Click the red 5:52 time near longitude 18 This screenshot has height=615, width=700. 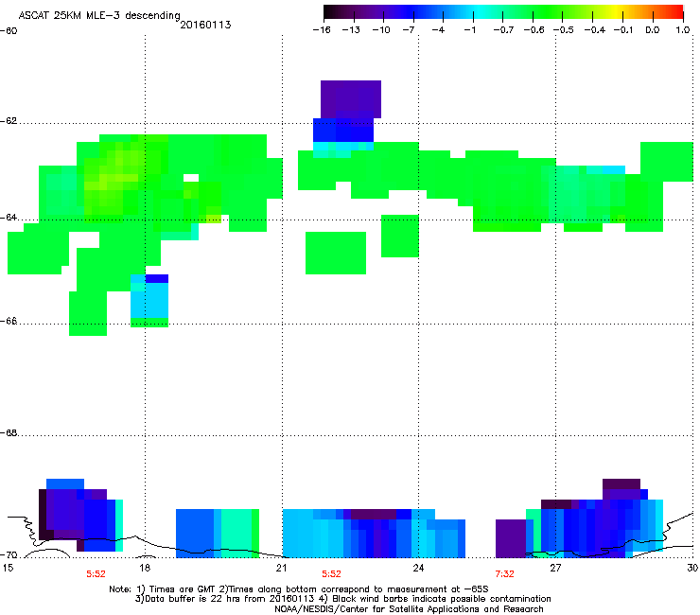[x=96, y=574]
